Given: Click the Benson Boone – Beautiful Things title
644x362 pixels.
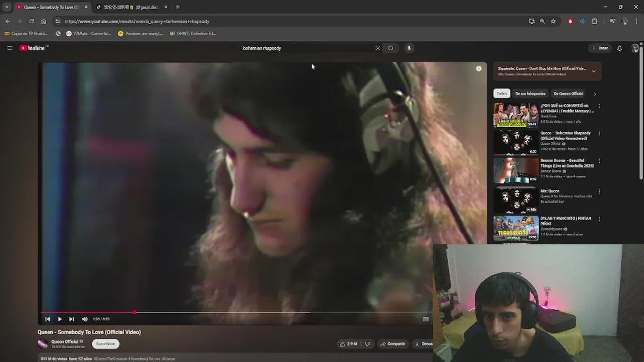Looking at the screenshot, I should coord(567,163).
